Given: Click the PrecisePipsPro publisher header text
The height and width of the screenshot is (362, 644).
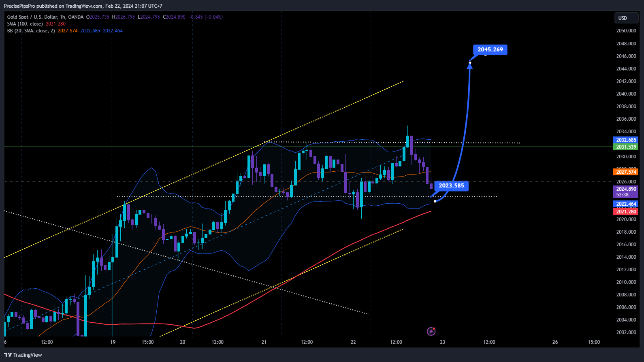Looking at the screenshot, I should click(83, 6).
